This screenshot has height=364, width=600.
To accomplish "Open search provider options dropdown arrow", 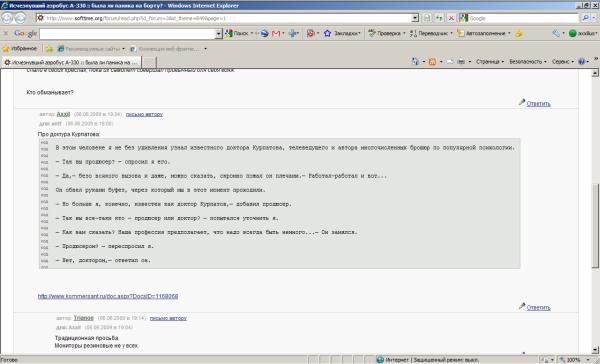I will click(594, 18).
